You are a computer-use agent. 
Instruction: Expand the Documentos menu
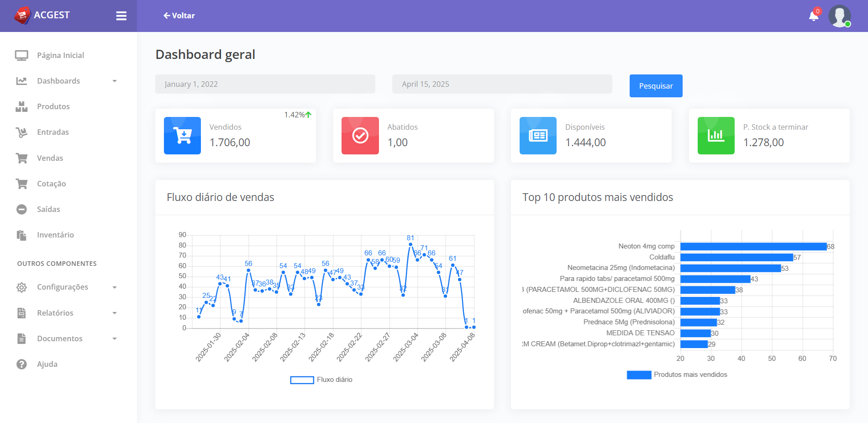pos(115,338)
